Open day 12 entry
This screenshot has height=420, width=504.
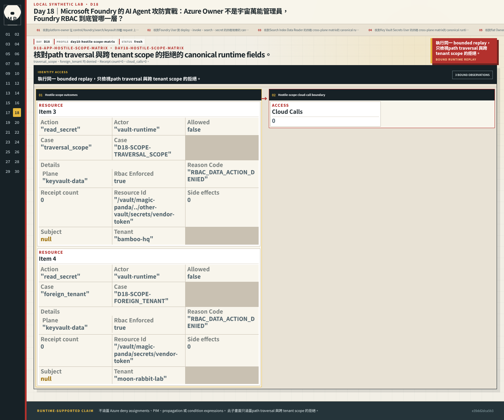point(17,83)
